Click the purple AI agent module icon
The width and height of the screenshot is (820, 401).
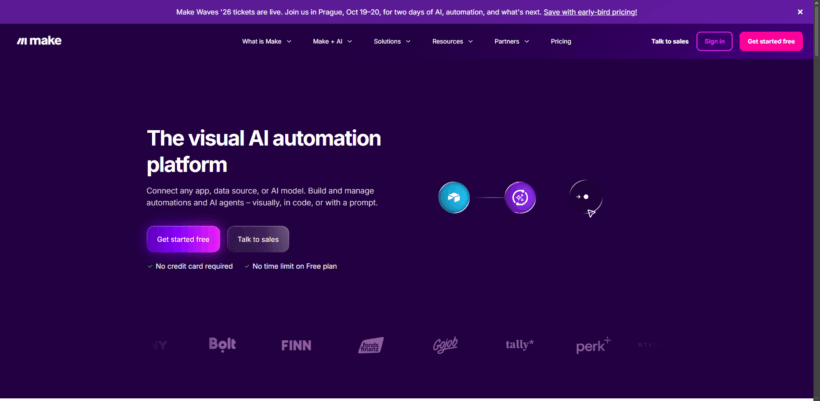[x=520, y=198]
